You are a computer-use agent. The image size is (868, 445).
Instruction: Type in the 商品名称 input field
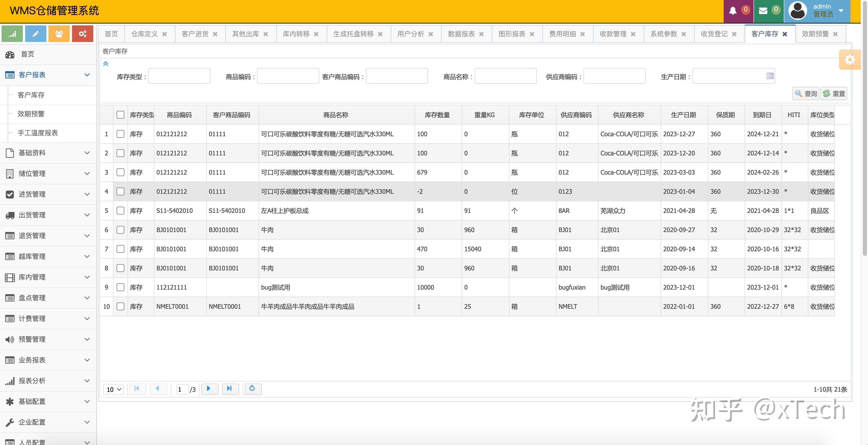(x=506, y=76)
